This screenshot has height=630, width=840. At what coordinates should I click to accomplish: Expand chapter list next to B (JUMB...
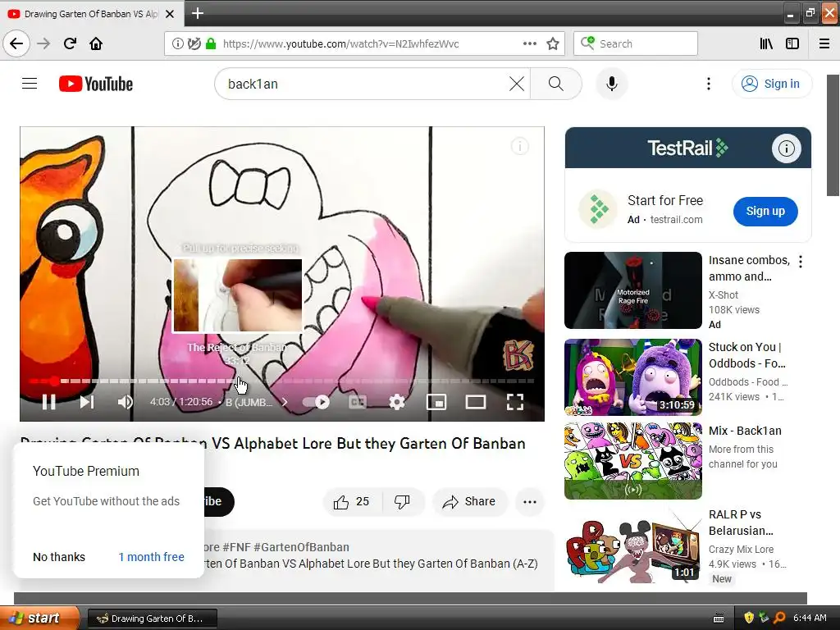(x=285, y=402)
